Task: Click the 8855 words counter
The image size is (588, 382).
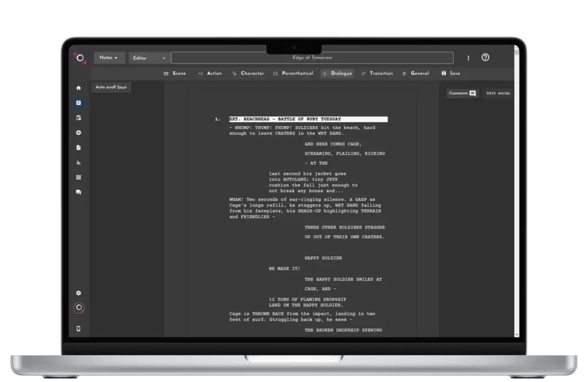Action: (498, 93)
